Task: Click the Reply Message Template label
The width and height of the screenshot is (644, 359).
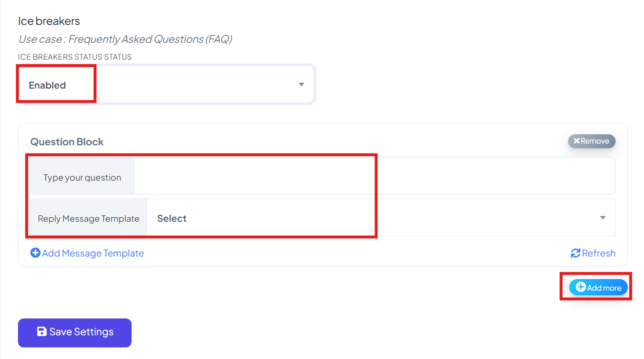Action: (x=88, y=219)
